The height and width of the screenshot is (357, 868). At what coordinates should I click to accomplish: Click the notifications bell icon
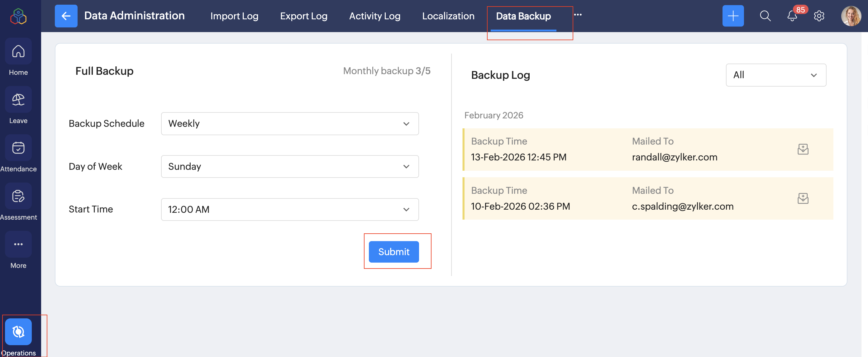pyautogui.click(x=792, y=16)
